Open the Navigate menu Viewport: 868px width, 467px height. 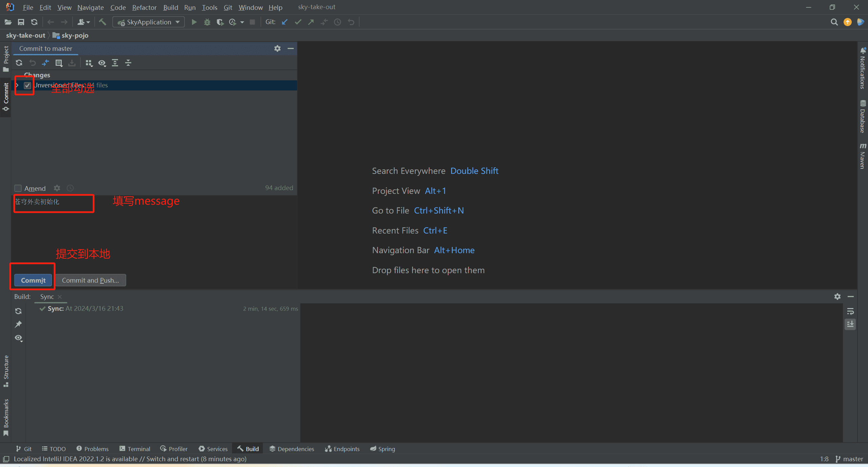[90, 7]
